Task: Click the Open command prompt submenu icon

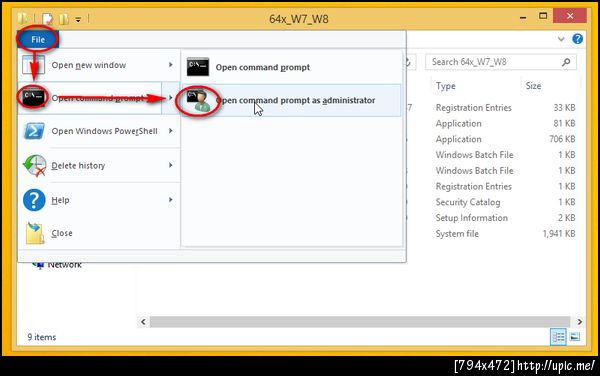Action: (198, 67)
